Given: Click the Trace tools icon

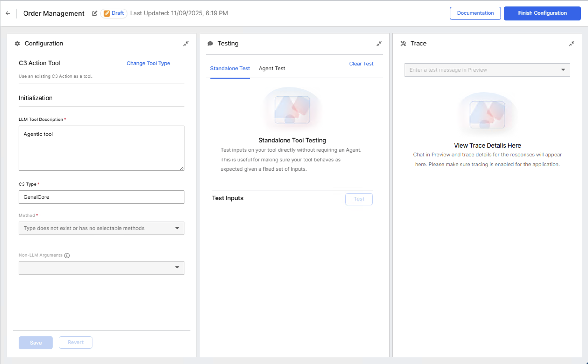Looking at the screenshot, I should coord(403,44).
